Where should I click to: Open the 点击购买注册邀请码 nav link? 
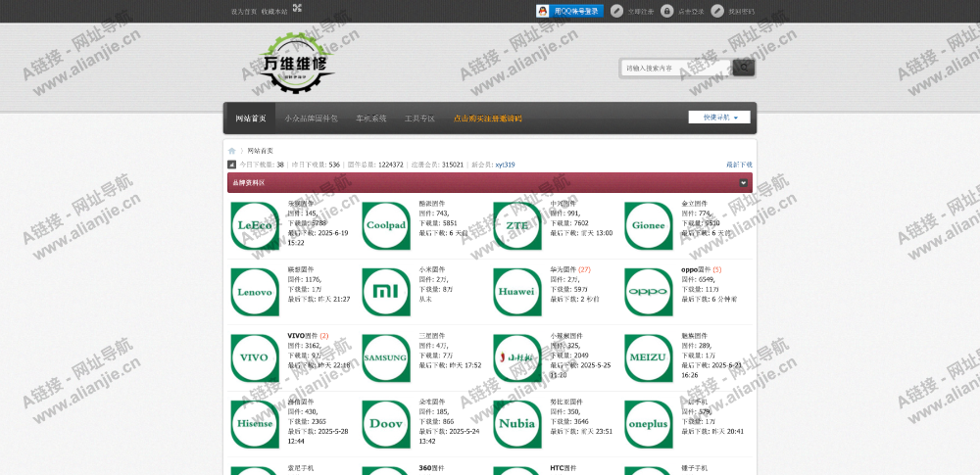487,119
